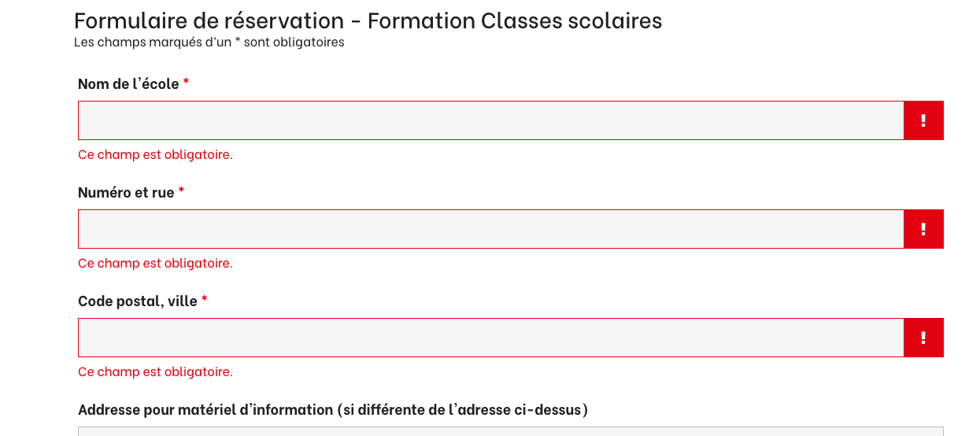The image size is (980, 436).
Task: Click the error icon in Nom de l'école field
Action: [x=923, y=120]
